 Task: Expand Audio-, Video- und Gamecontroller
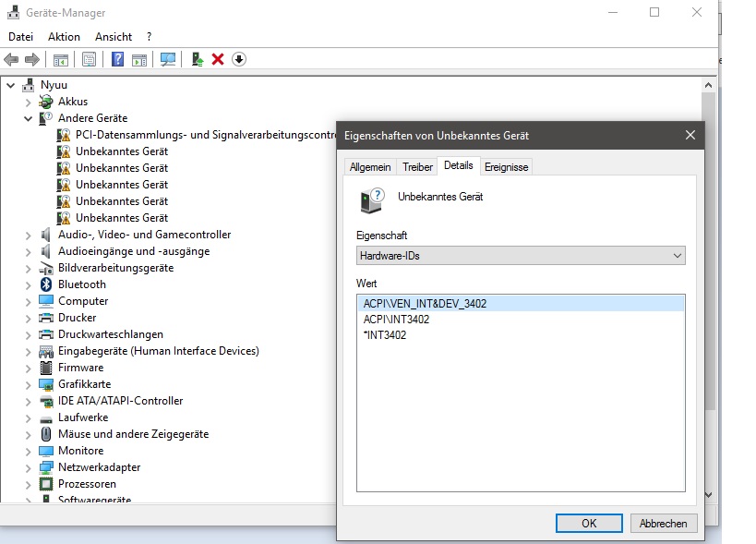coord(28,236)
